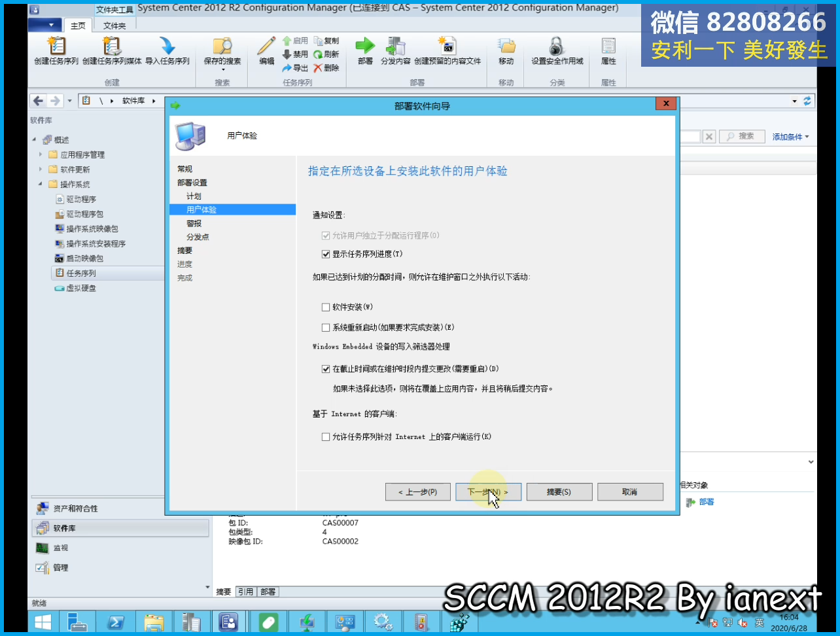Viewport: 840px width, 636px height.
Task: Open the 保存的搜索 ribbon button
Action: 222,52
